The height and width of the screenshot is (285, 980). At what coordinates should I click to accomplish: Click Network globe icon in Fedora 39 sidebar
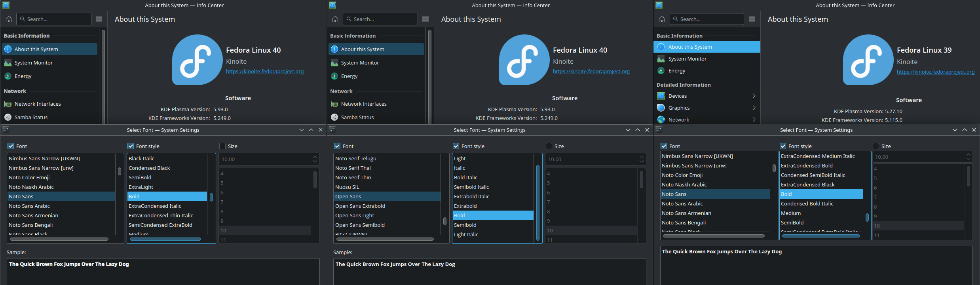click(x=661, y=120)
